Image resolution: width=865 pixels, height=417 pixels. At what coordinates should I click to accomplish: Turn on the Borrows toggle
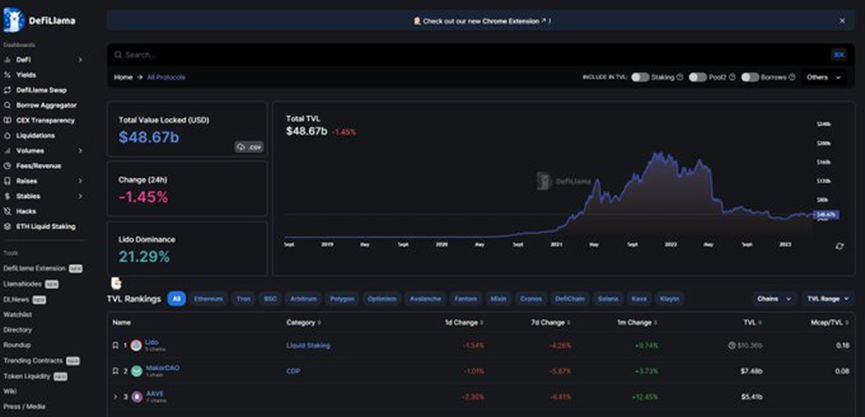(750, 77)
